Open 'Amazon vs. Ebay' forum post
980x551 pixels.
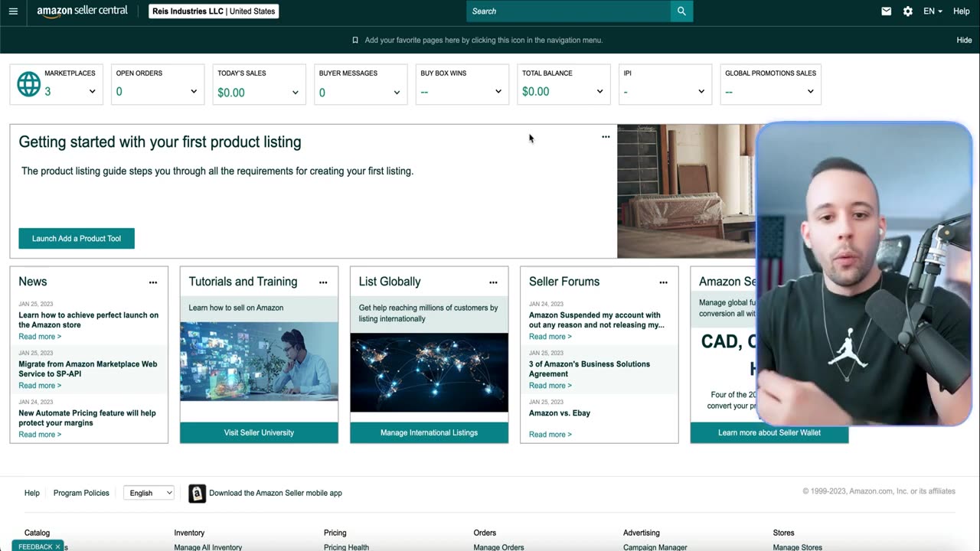tap(560, 413)
